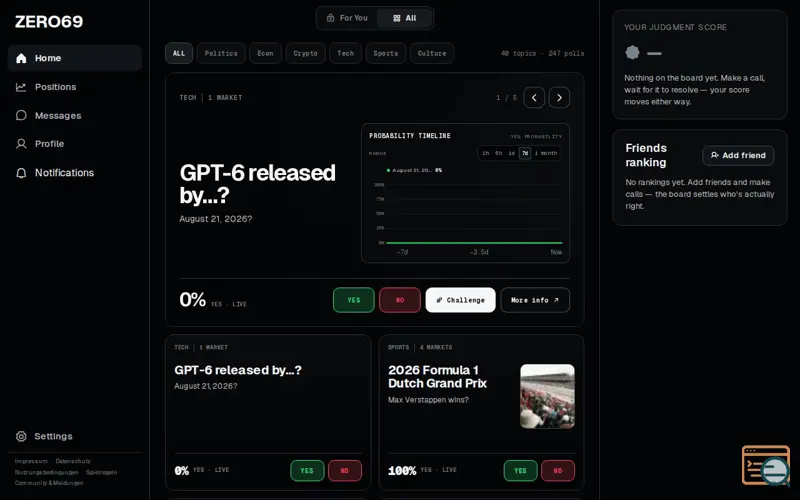
Task: Click the Notifications bell icon
Action: point(21,173)
